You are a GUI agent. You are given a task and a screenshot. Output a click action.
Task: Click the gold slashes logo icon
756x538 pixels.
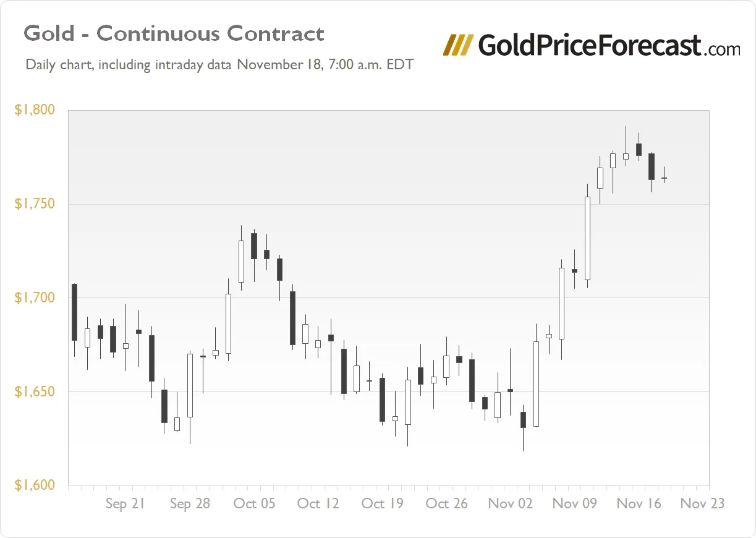459,46
